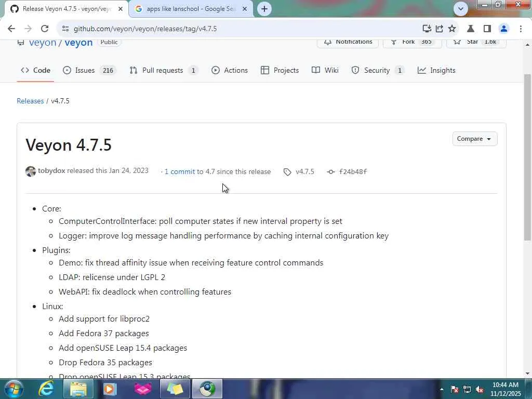Open the media player taskbar icon
Screen dimensions: 532x399
coord(110,389)
